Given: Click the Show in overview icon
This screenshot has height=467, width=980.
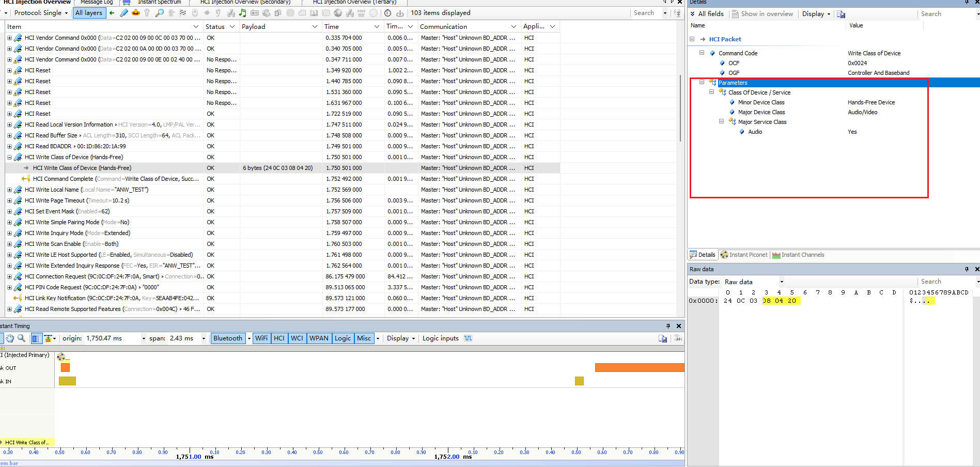Looking at the screenshot, I should [736, 14].
